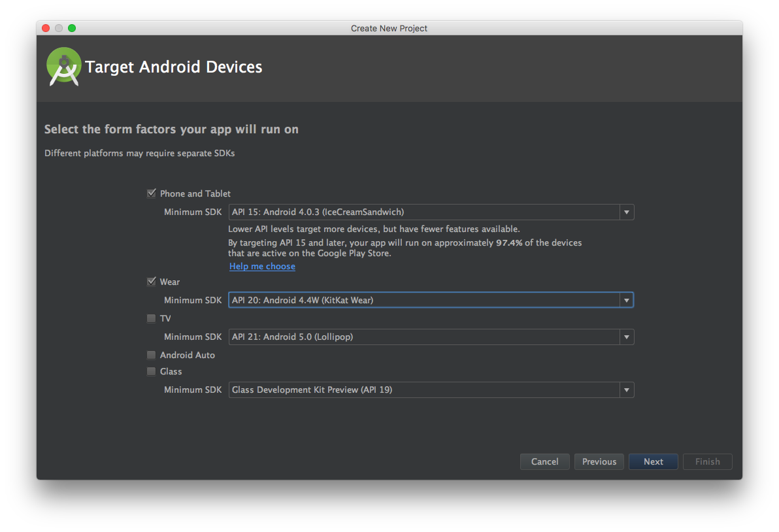This screenshot has width=779, height=532.
Task: Enable the Android Auto checkbox
Action: pyautogui.click(x=152, y=355)
